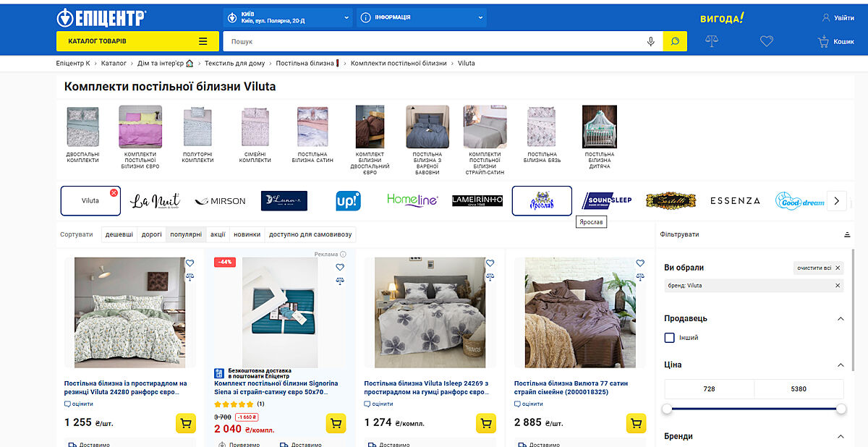This screenshot has height=447, width=868.
Task: Add the 1 274 ₴ Viluta Isleep set to cart
Action: click(485, 423)
